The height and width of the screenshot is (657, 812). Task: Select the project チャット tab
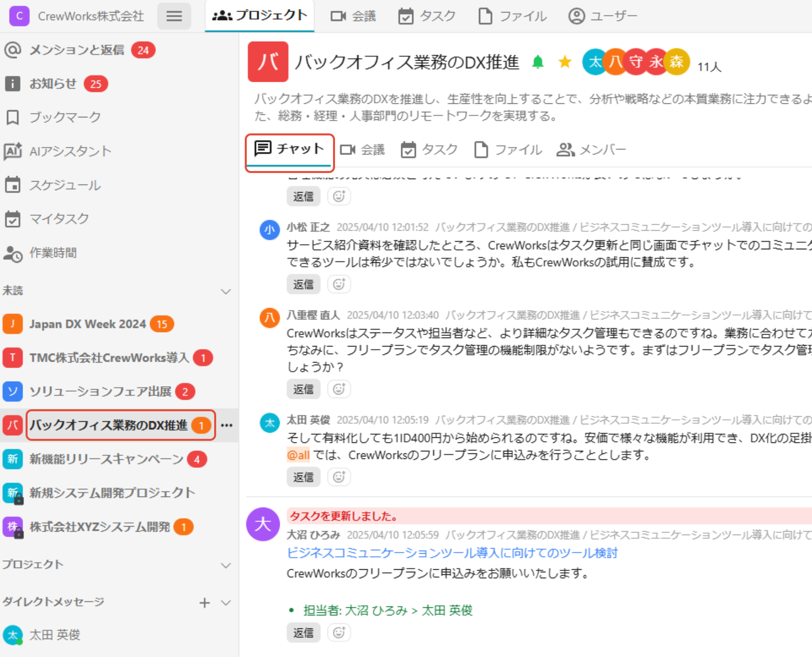coord(289,149)
